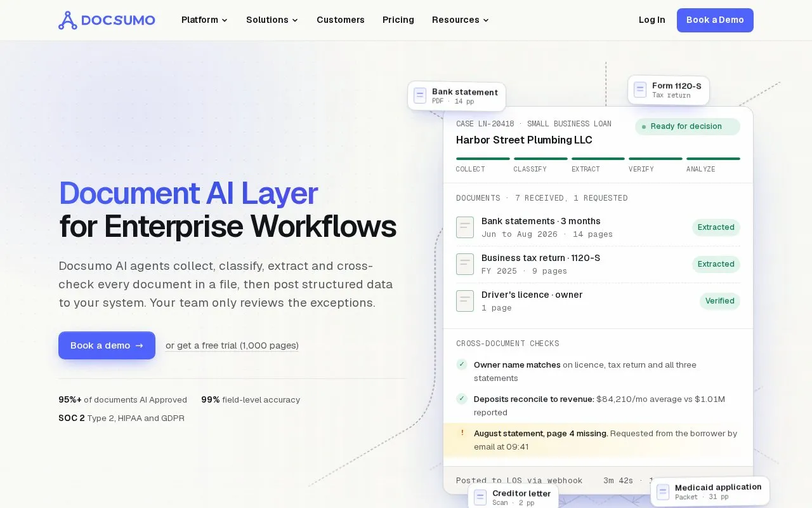812x508 pixels.
Task: Click the 95%+ of documents AI Approved stat
Action: coord(122,400)
